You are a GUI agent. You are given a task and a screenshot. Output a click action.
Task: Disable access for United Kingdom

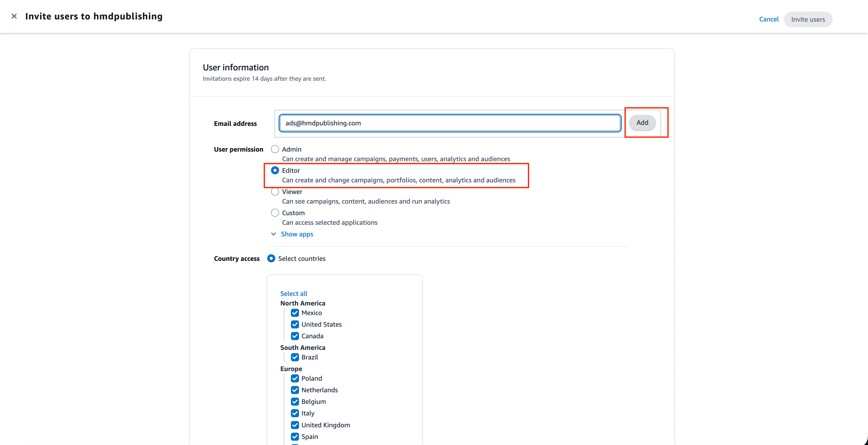click(295, 425)
